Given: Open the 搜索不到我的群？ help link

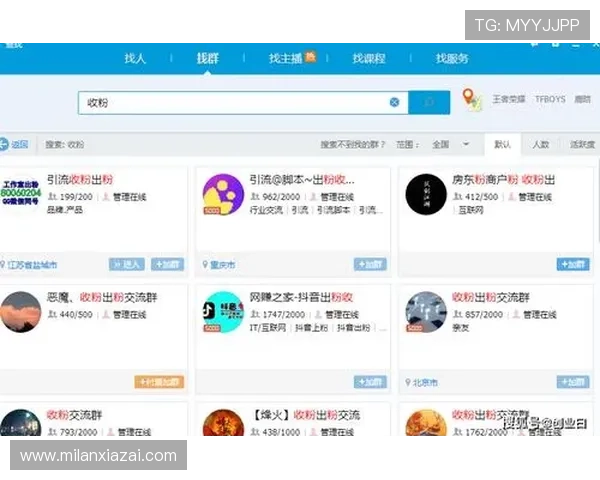Looking at the screenshot, I should click(x=353, y=144).
